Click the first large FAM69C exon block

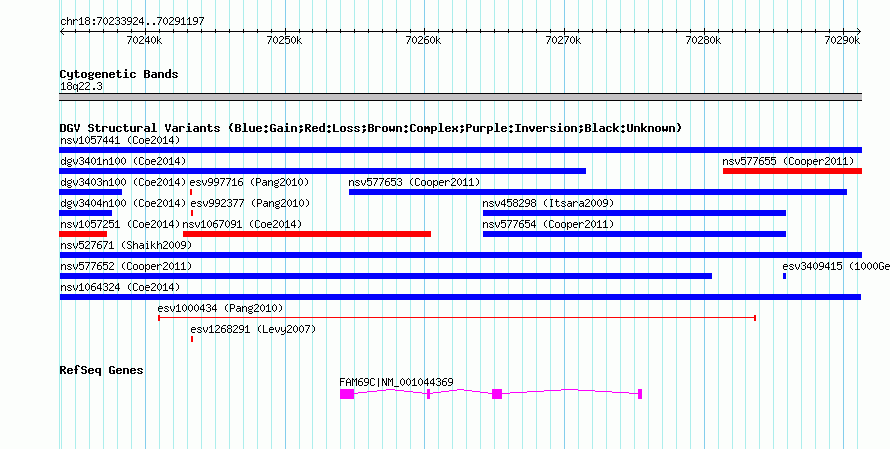tap(347, 394)
